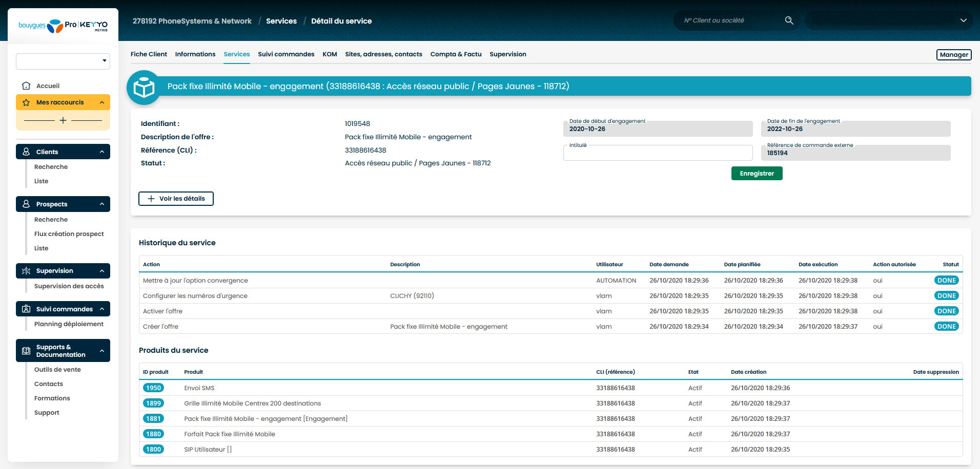Click the Clients person icon
The image size is (980, 469).
tap(26, 152)
